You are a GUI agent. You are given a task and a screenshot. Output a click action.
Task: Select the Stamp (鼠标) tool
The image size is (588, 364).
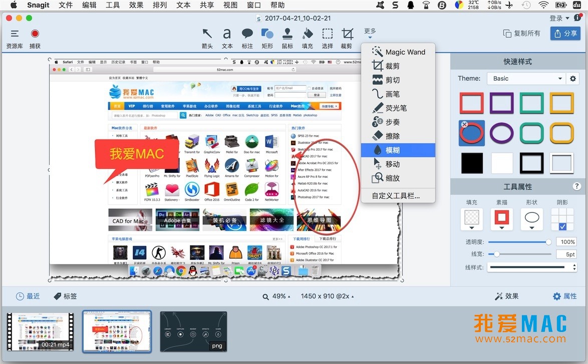(287, 38)
